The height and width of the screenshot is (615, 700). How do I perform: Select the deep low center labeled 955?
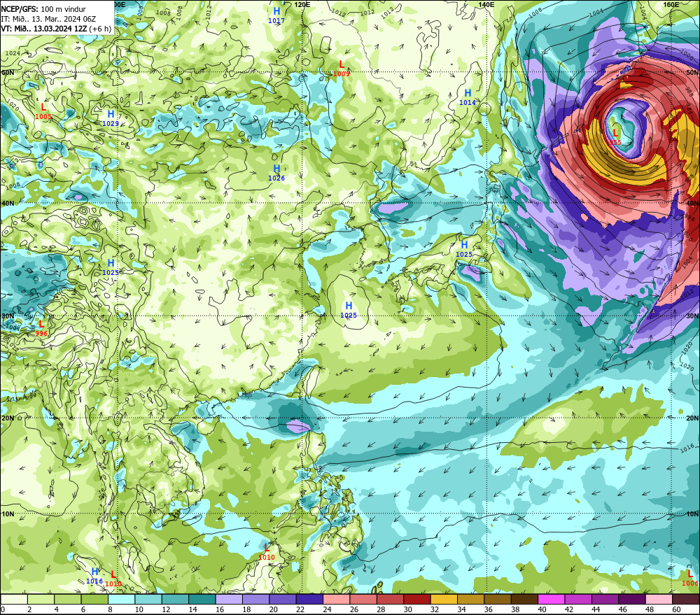coord(615,136)
